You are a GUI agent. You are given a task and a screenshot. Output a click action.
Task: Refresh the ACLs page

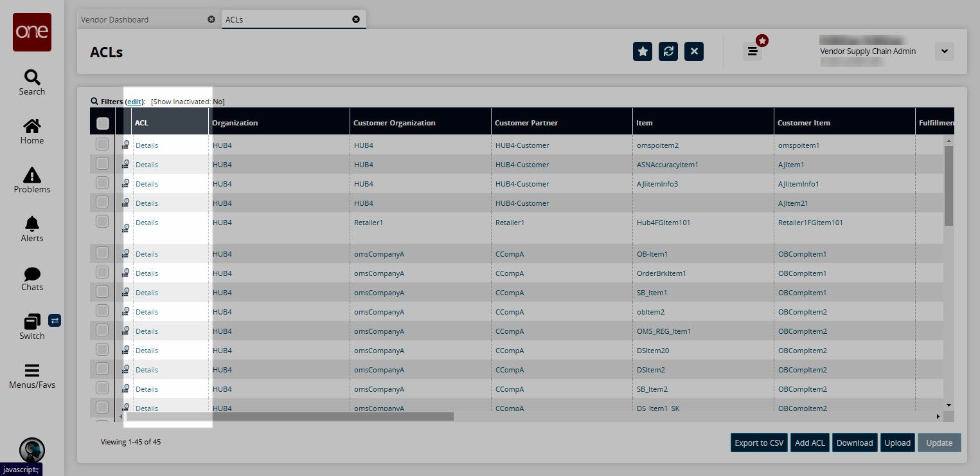pos(668,51)
